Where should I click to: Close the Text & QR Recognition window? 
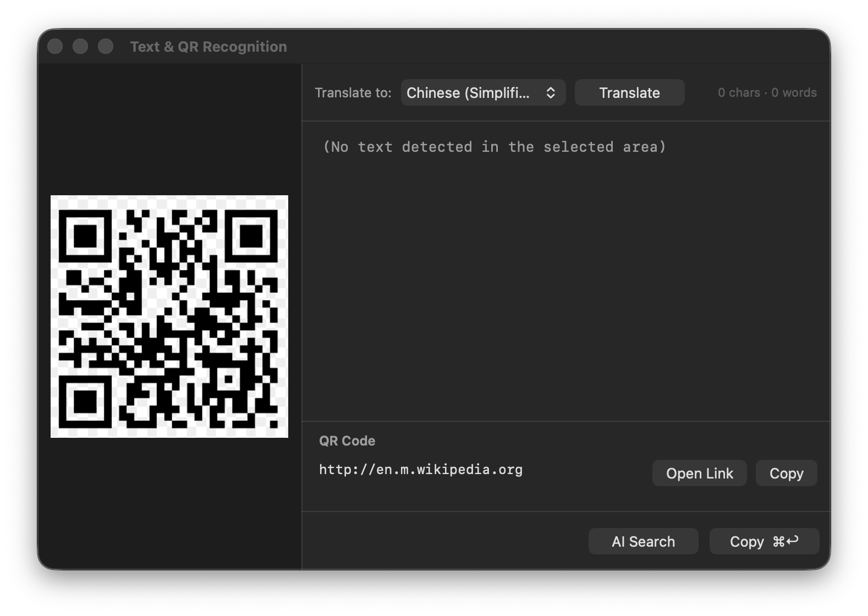pos(55,46)
